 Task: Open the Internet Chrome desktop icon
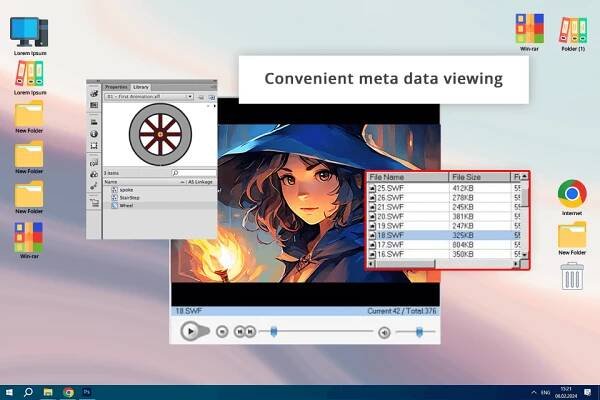point(572,194)
